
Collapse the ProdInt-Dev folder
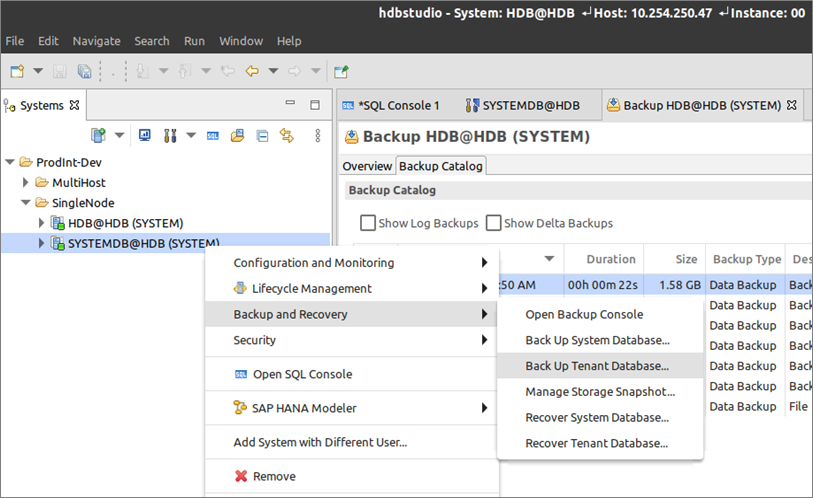[10, 162]
